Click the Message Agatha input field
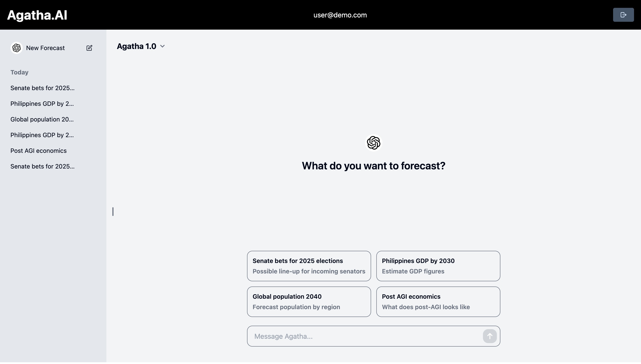The width and height of the screenshot is (641, 364). (x=373, y=336)
